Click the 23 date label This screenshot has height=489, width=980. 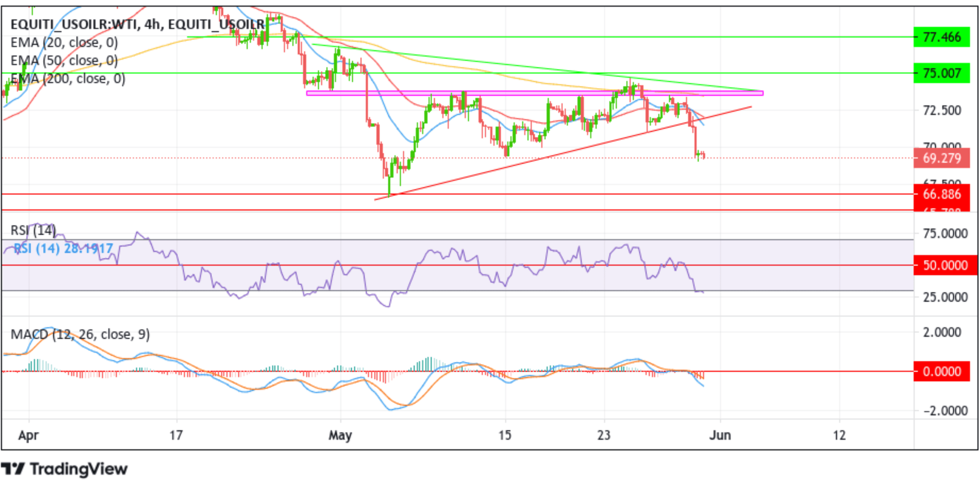[x=604, y=435]
